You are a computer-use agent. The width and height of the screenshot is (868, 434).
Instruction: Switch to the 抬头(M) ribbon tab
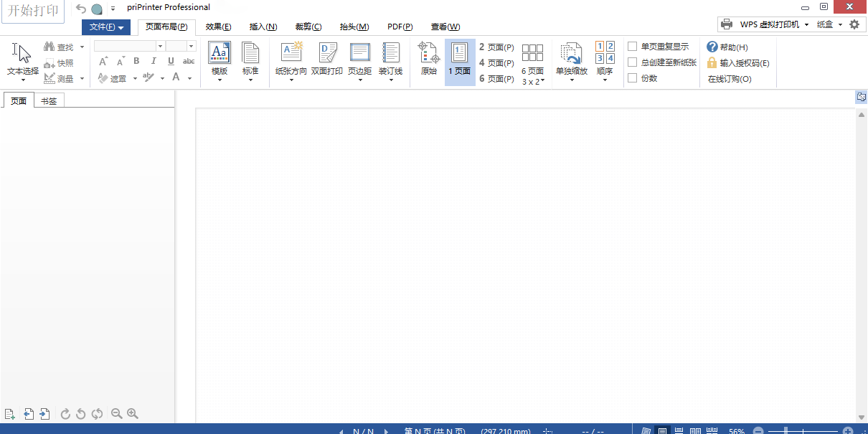[x=354, y=27]
